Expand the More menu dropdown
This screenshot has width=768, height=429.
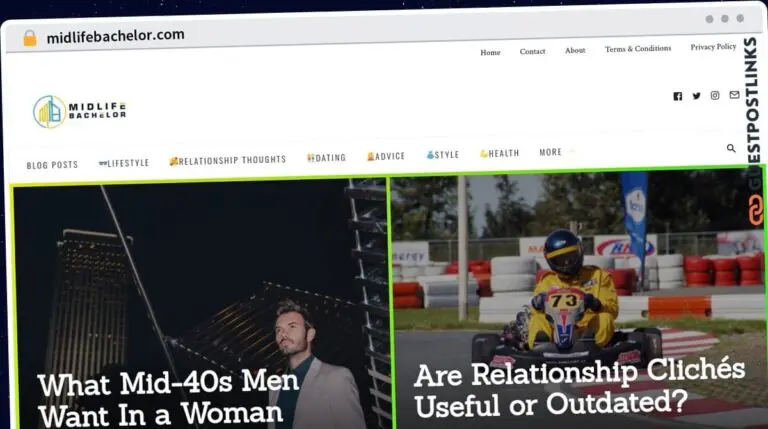(x=555, y=152)
